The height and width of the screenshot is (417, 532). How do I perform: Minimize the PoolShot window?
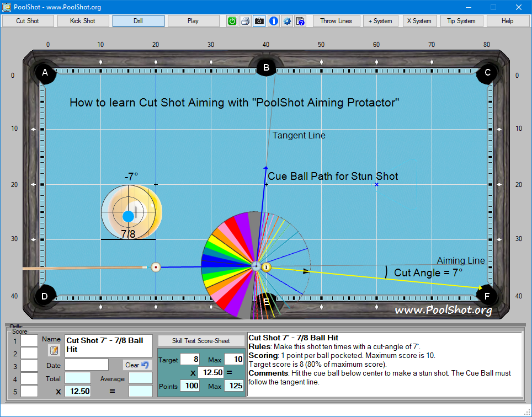click(x=469, y=7)
